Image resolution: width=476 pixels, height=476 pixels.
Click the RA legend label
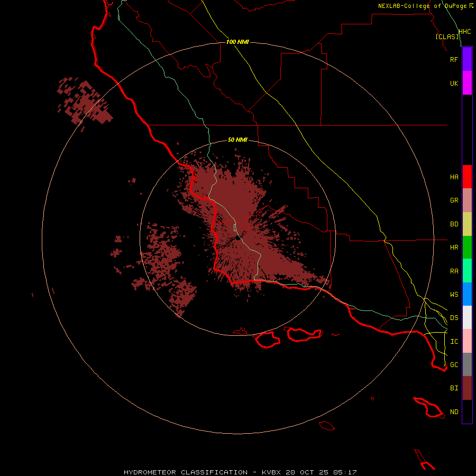[x=454, y=271]
